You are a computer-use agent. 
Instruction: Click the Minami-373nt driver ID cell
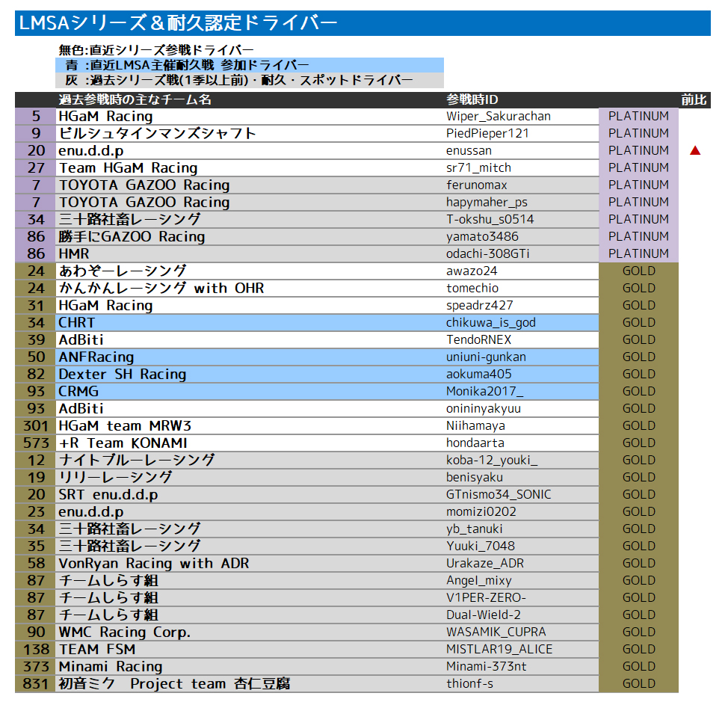click(487, 667)
